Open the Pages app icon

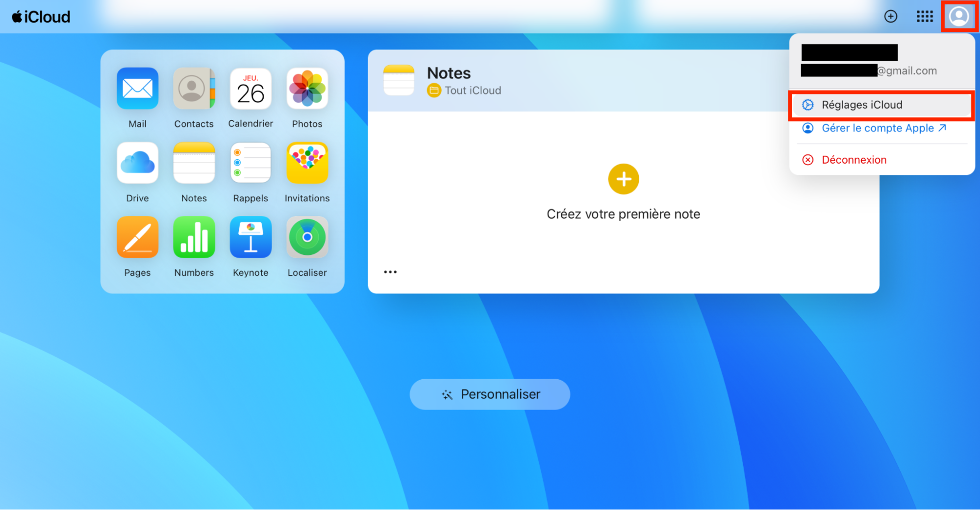137,237
